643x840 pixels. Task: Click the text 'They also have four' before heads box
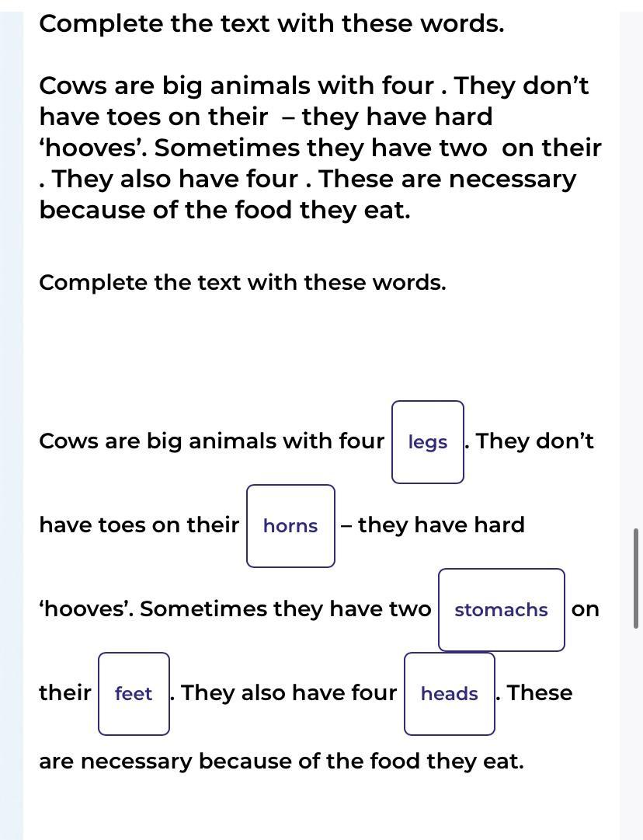289,692
